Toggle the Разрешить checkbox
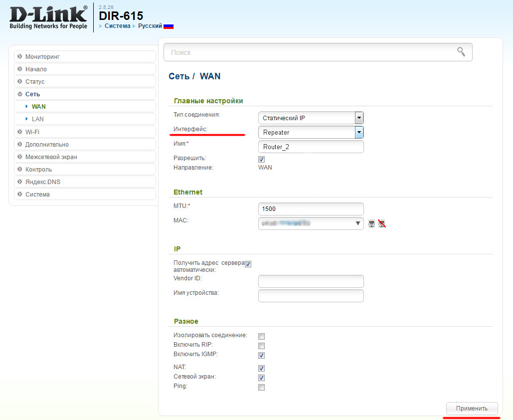This screenshot has height=420, width=513. pyautogui.click(x=261, y=159)
